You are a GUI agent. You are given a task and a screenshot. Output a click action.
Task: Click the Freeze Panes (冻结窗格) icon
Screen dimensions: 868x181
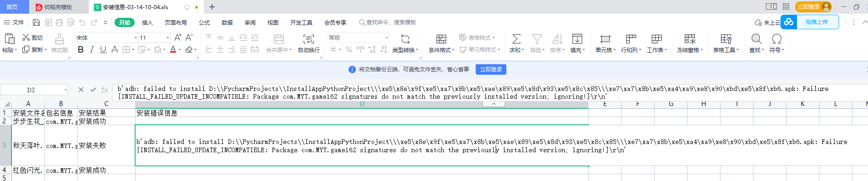point(690,39)
